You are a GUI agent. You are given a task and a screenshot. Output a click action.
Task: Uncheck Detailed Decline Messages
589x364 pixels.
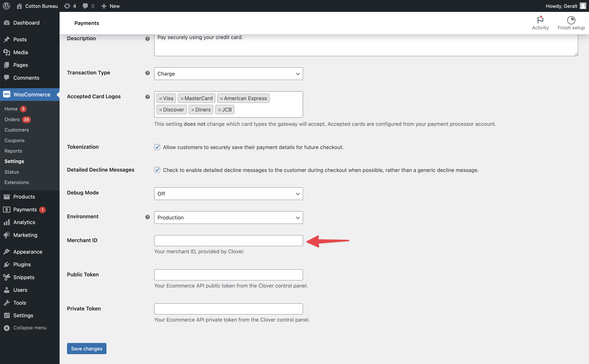click(x=157, y=170)
